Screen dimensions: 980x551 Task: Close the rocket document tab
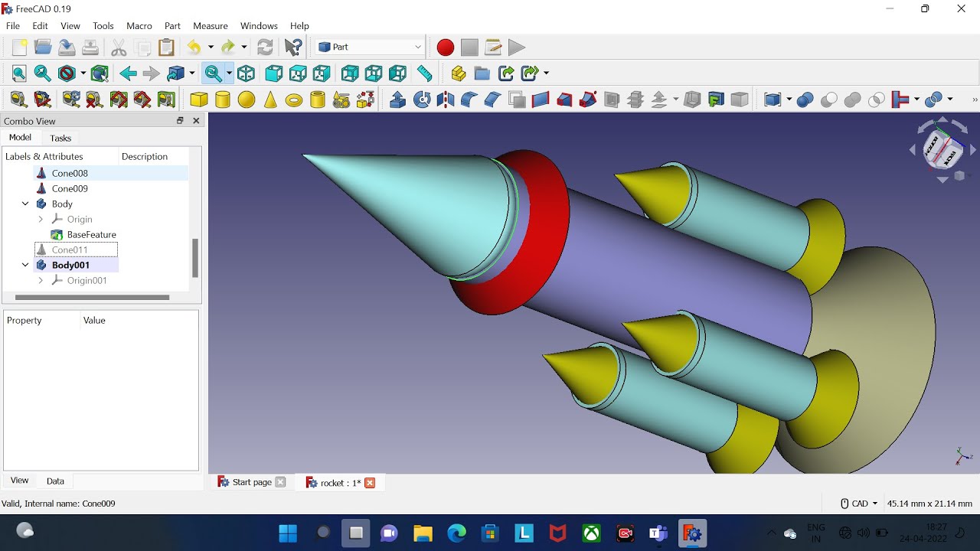point(370,483)
